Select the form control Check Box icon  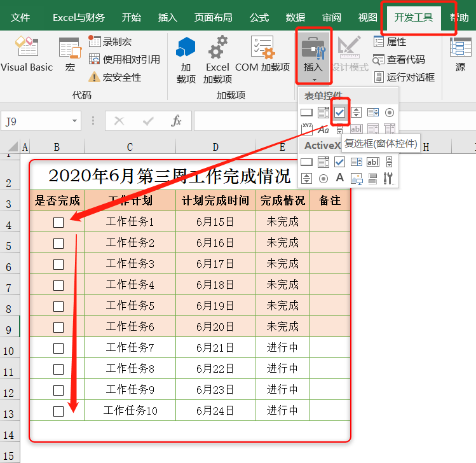coord(340,113)
